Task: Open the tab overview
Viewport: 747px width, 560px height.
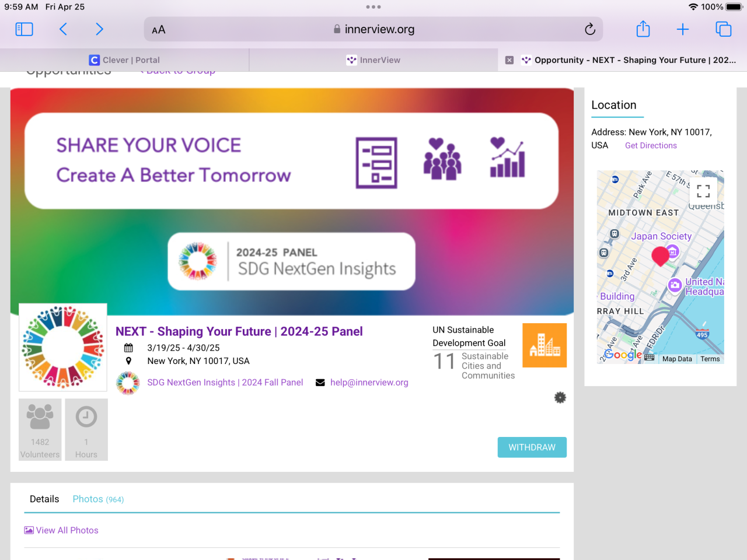Action: (724, 29)
